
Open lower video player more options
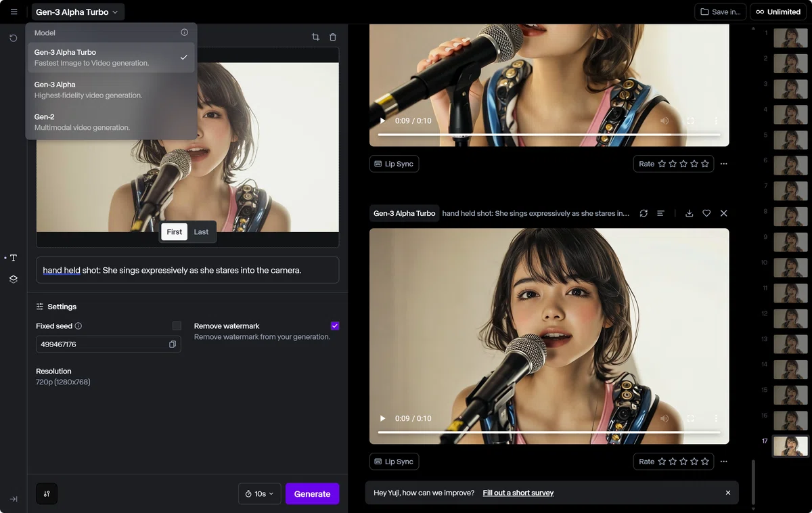pyautogui.click(x=716, y=418)
